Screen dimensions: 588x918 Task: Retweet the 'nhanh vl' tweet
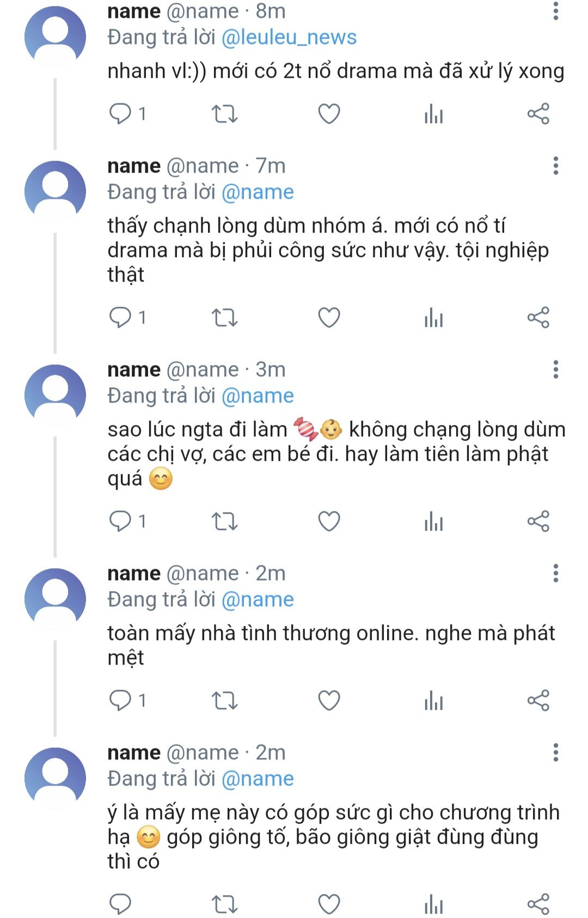tap(224, 114)
